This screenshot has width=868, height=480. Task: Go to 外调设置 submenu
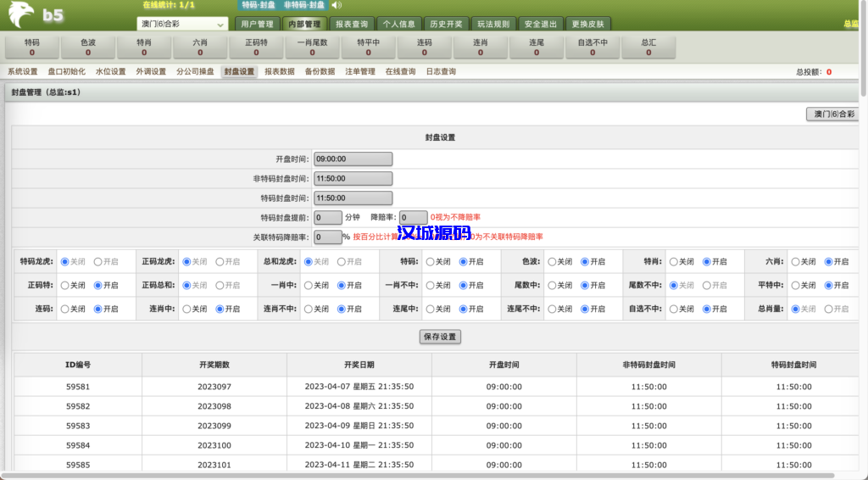click(151, 71)
